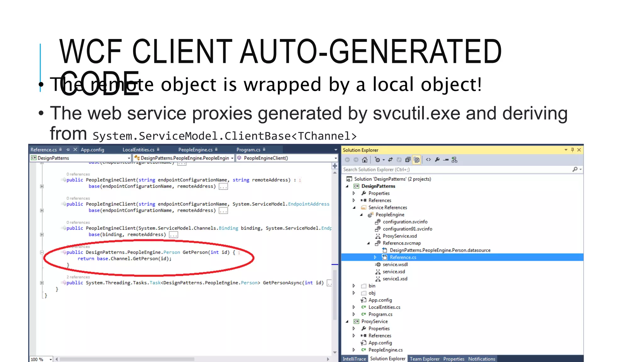This screenshot has height=362, width=644.
Task: Switch to the App.config tab
Action: [x=92, y=150]
